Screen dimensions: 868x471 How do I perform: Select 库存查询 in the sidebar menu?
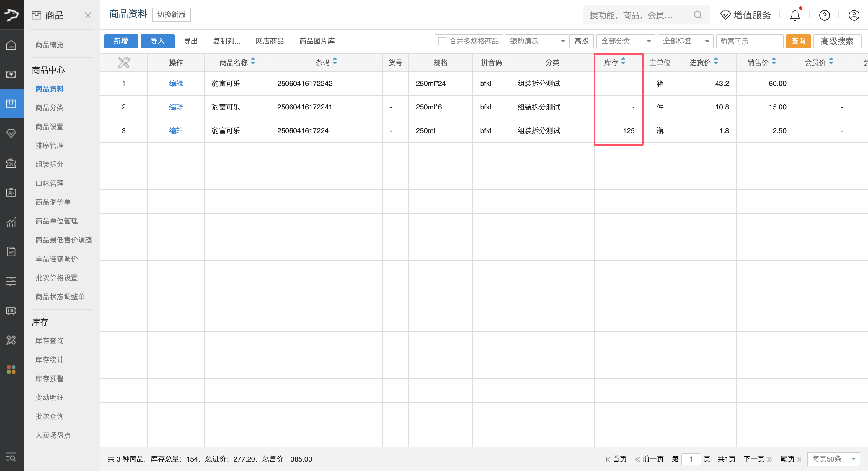click(x=50, y=341)
